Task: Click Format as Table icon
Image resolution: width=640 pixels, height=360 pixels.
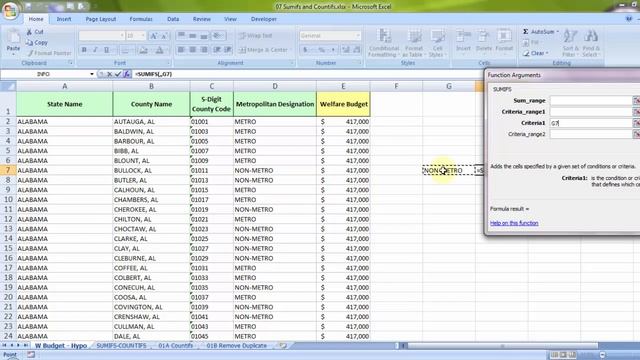Action: click(414, 37)
